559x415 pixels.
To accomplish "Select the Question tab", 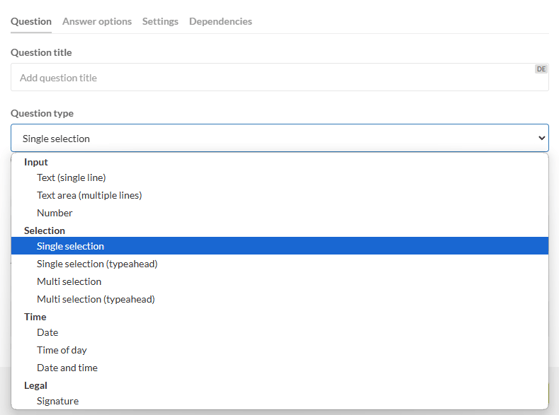I will [x=31, y=21].
